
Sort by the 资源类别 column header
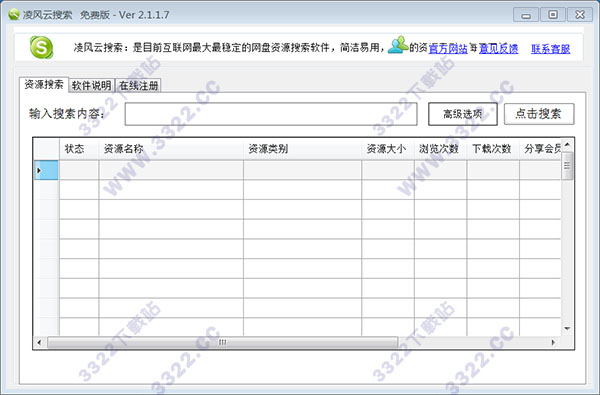click(x=302, y=149)
